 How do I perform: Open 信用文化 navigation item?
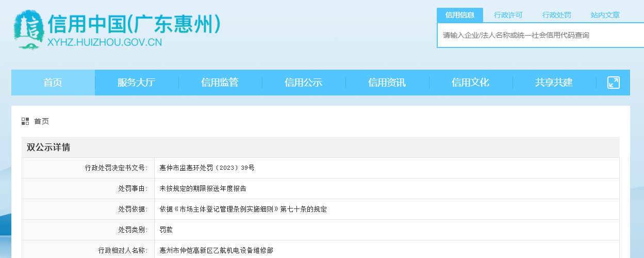point(471,83)
